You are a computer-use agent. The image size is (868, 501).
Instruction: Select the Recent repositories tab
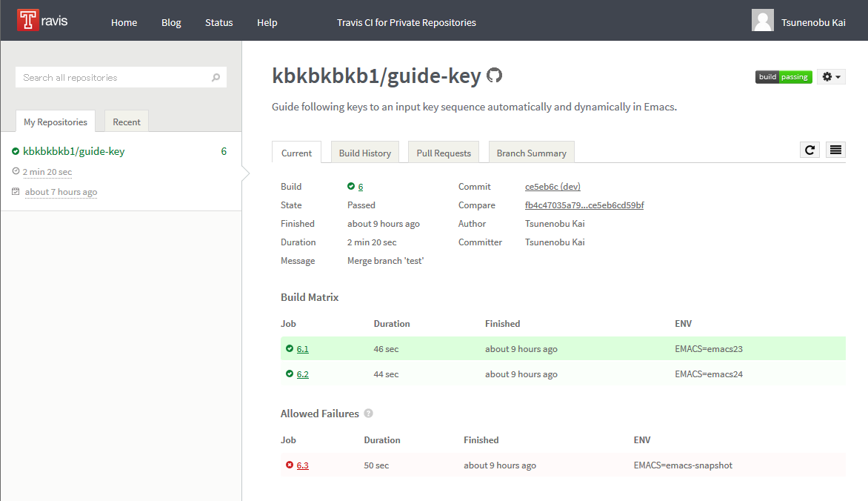127,122
